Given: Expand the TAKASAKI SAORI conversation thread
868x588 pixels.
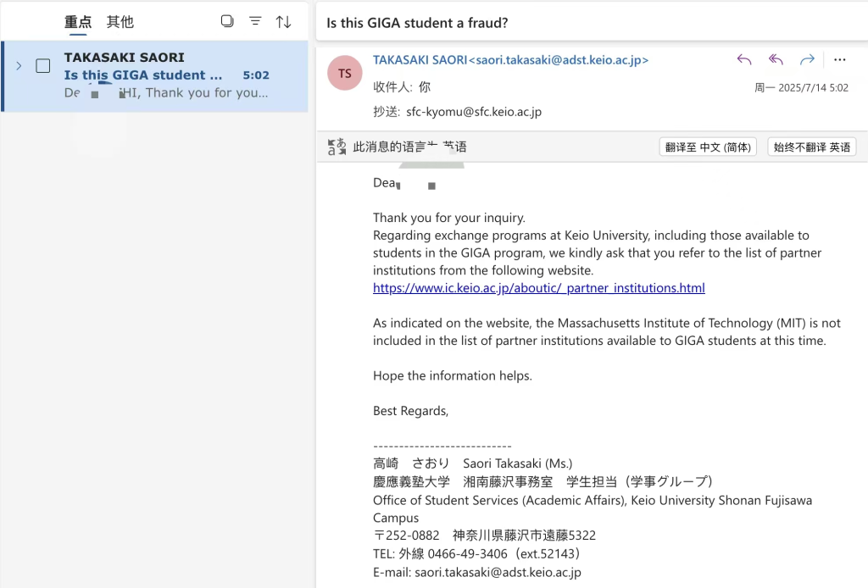Looking at the screenshot, I should pyautogui.click(x=19, y=66).
